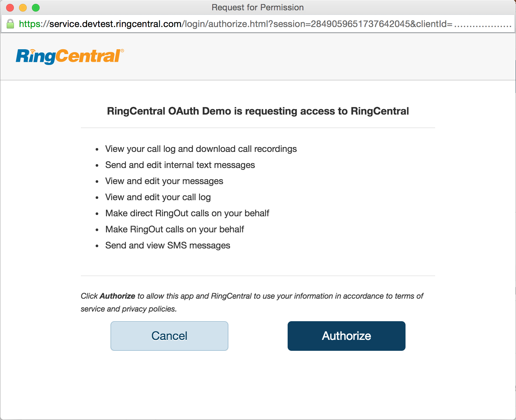Click the Request for Permission title bar
The height and width of the screenshot is (420, 516).
click(258, 7)
